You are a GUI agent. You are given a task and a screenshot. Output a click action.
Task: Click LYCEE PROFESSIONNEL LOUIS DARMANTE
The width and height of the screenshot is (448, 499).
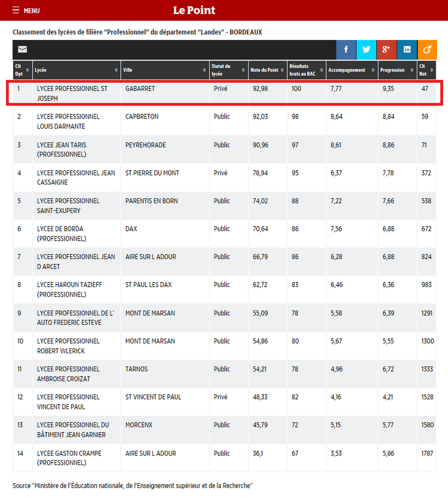point(68,121)
